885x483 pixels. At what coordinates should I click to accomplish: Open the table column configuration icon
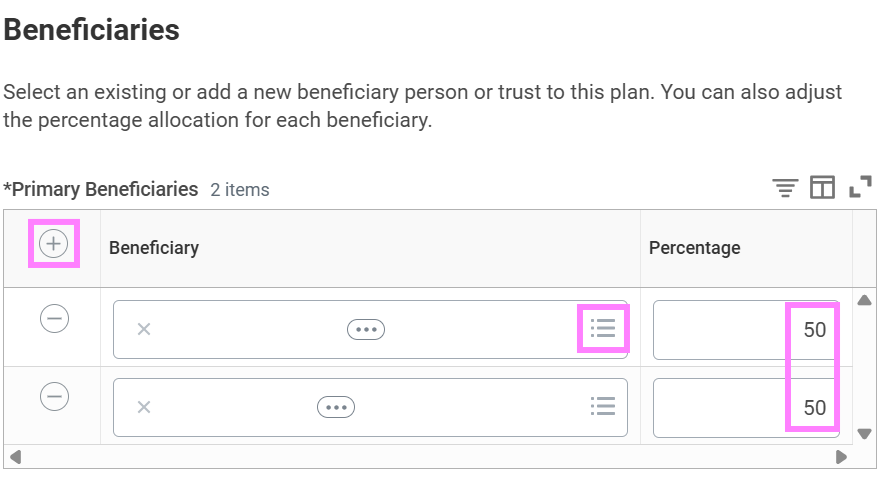pos(822,188)
